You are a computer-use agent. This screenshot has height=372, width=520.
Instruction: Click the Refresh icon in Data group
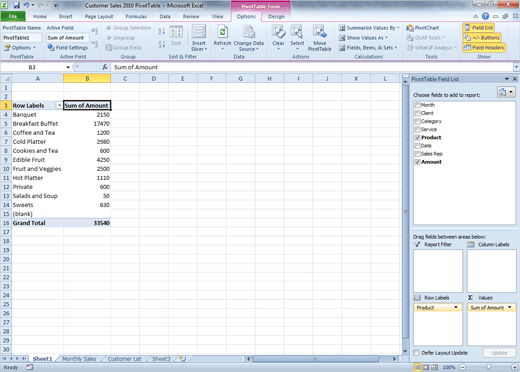[222, 32]
